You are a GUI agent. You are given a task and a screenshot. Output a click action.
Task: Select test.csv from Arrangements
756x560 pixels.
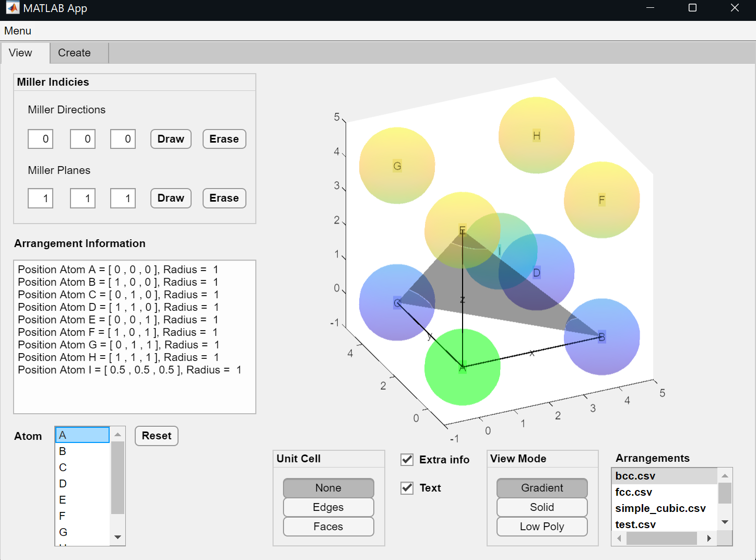tap(635, 524)
